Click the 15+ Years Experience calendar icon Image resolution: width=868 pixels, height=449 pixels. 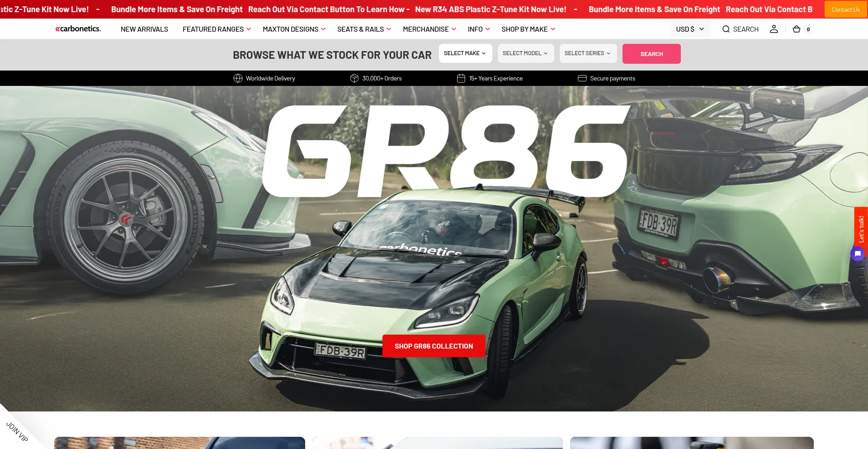[461, 78]
